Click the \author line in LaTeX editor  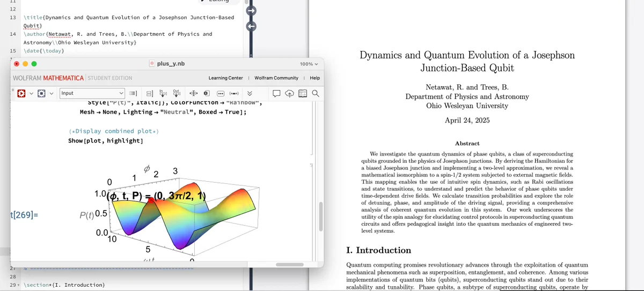pyautogui.click(x=118, y=38)
